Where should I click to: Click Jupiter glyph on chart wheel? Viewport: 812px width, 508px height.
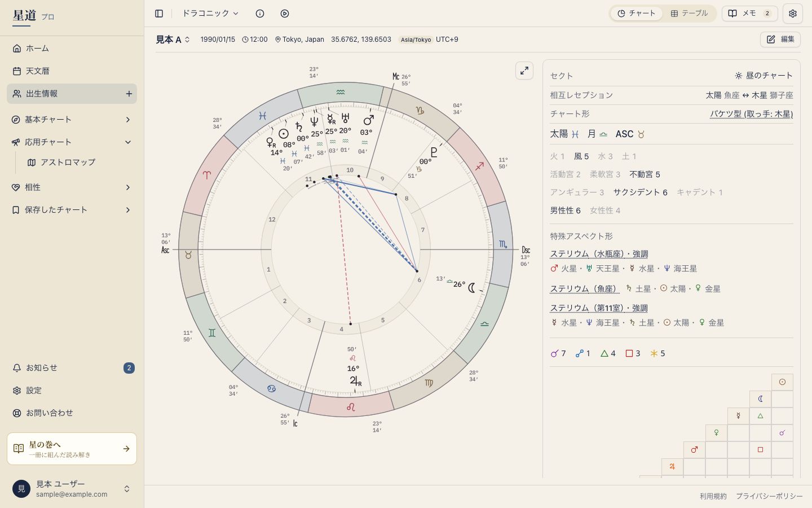coord(355,382)
